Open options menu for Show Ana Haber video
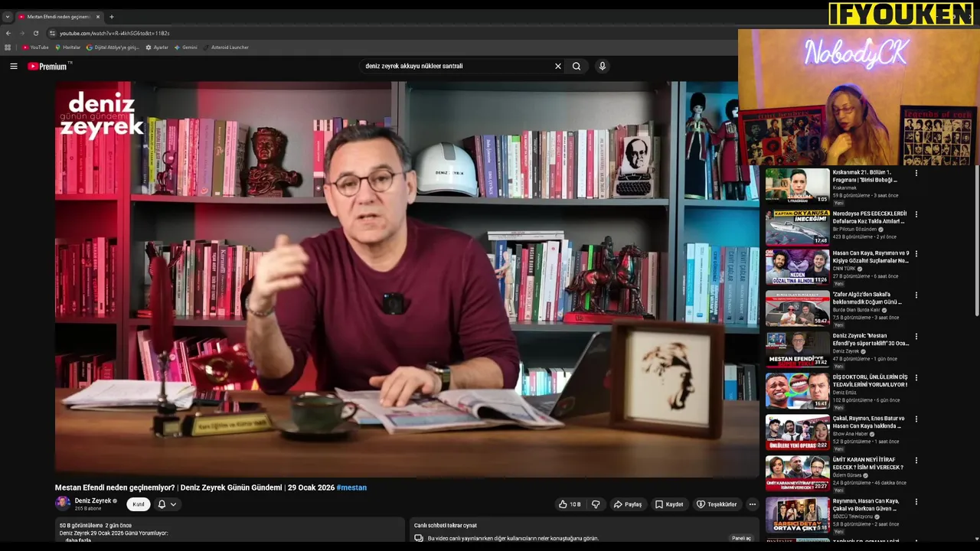Image resolution: width=980 pixels, height=551 pixels. coord(916,419)
